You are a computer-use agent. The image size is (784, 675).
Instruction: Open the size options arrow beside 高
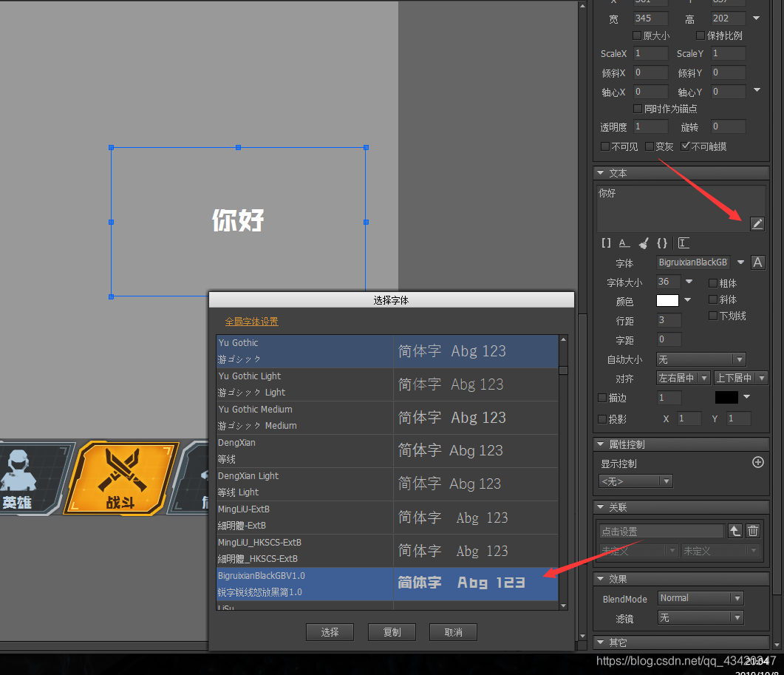coord(757,18)
